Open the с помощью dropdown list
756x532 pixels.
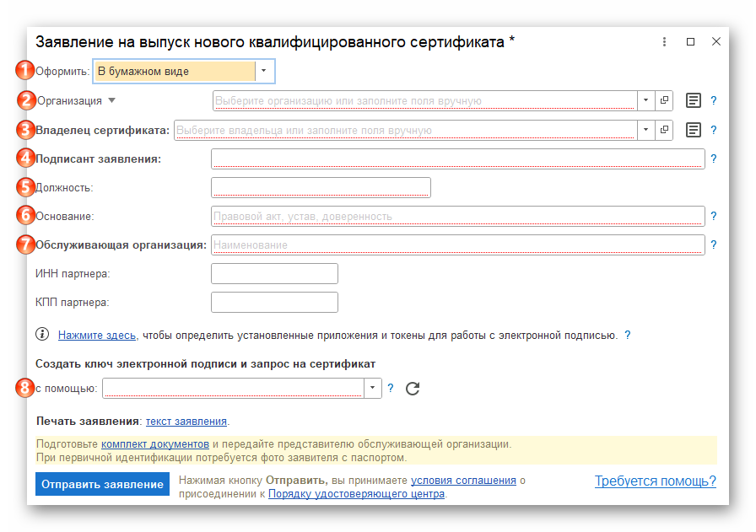click(372, 389)
